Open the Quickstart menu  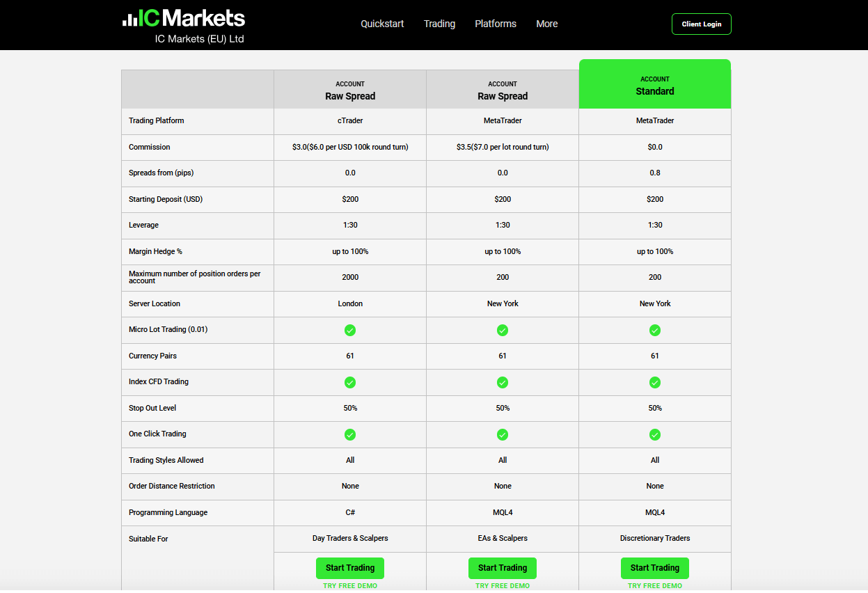point(382,24)
